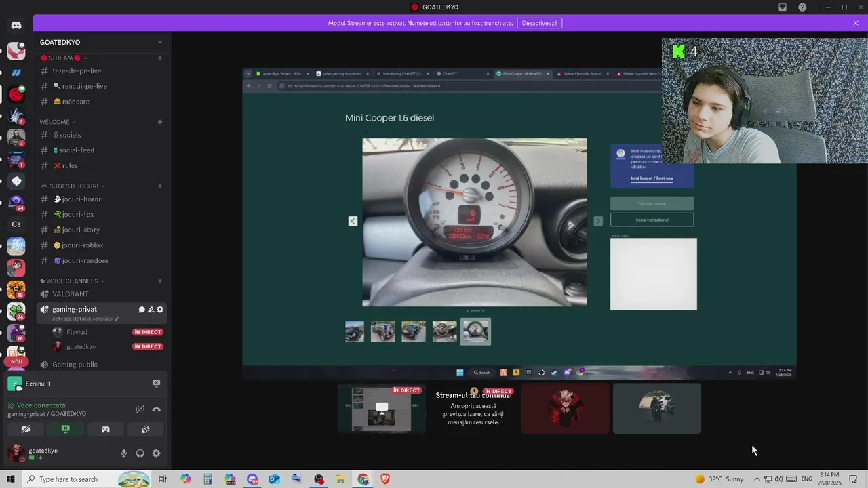Open reactii-pe-live channel
This screenshot has height=488, width=868.
(x=102, y=86)
